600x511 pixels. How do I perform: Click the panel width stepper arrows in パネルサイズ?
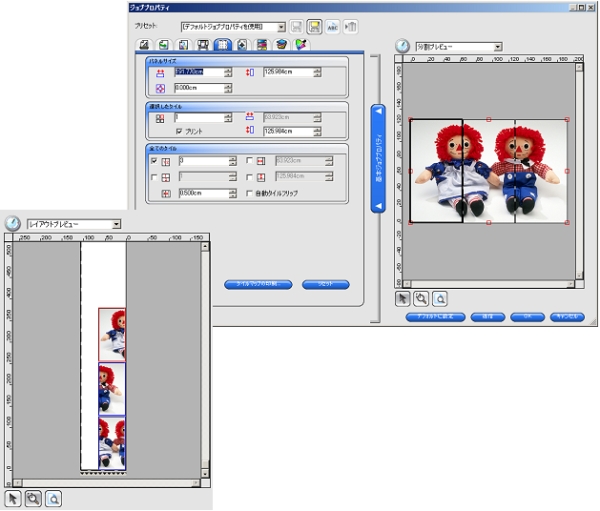click(228, 72)
